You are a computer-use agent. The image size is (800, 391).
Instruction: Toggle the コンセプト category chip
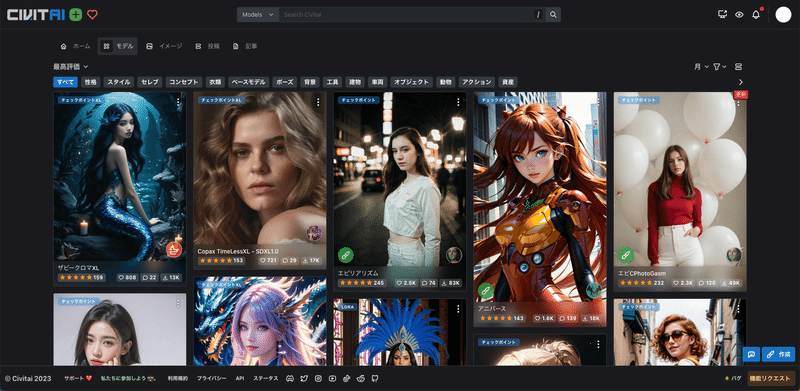[x=184, y=82]
